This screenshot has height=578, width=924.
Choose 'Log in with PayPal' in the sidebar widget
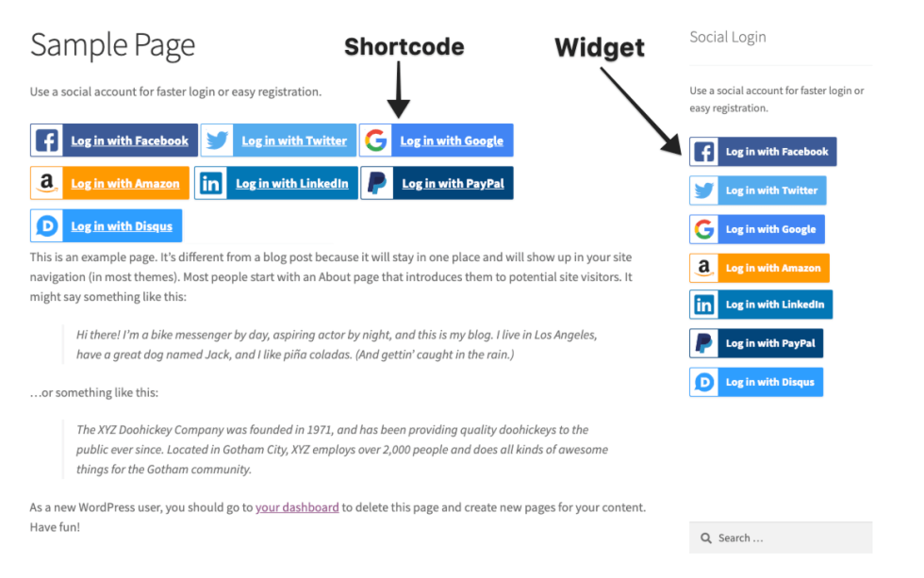(x=770, y=343)
